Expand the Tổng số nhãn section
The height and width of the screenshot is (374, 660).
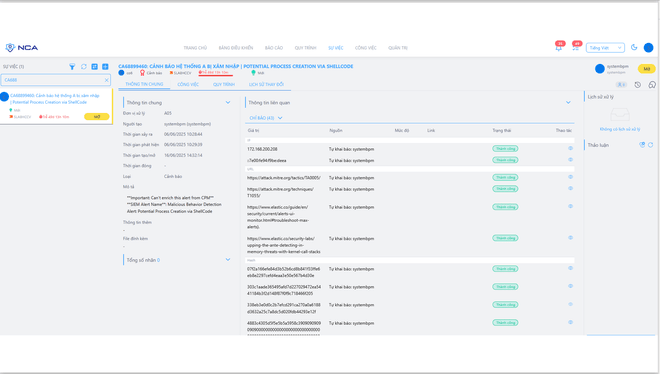pyautogui.click(x=228, y=260)
